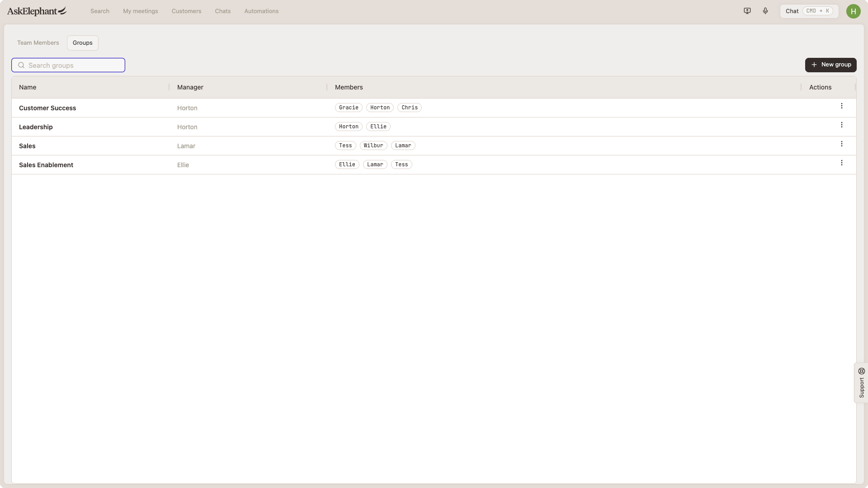Click the New group button
The width and height of the screenshot is (868, 488).
831,65
